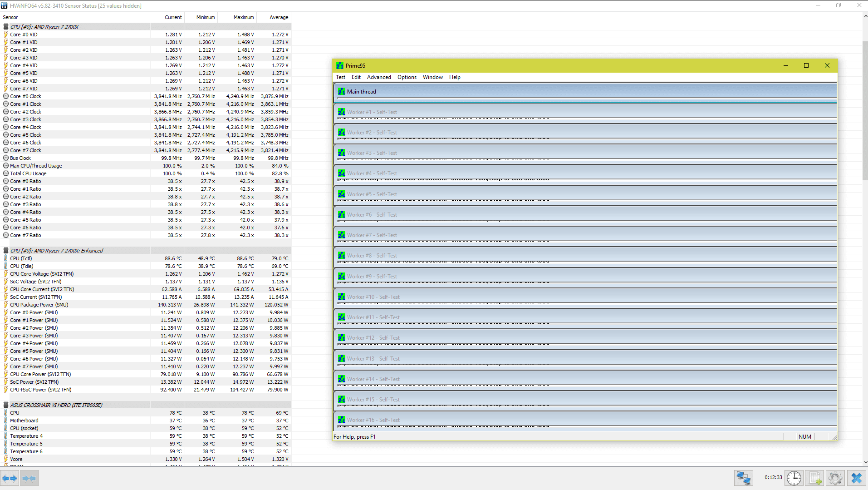Screen dimensions: 868x490
Task: Click the NUM indicator in Prime95 status bar
Action: click(x=805, y=437)
